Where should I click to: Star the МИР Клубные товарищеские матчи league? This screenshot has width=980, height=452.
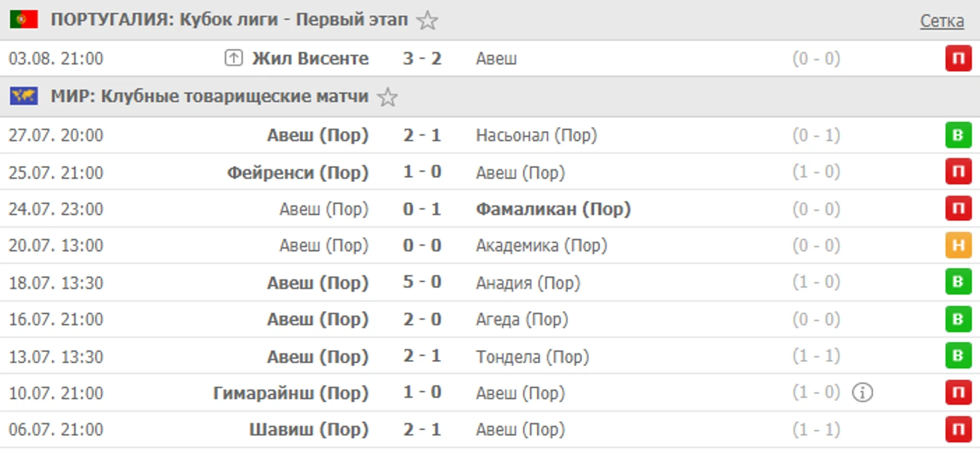[387, 97]
